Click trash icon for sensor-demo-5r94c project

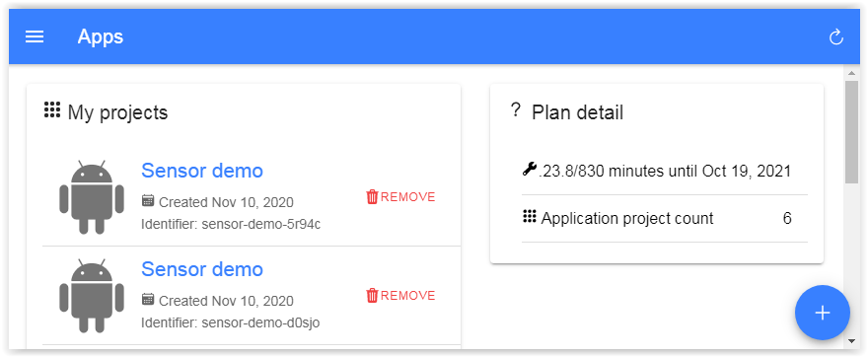(x=372, y=197)
